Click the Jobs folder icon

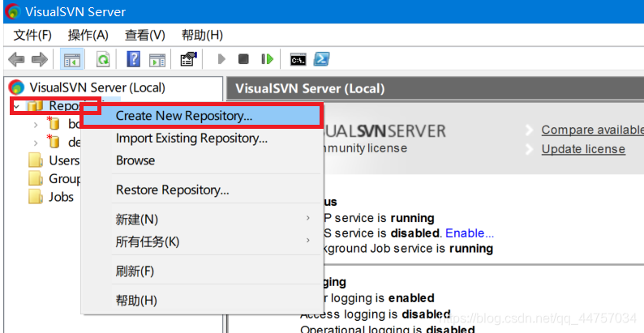(x=36, y=197)
